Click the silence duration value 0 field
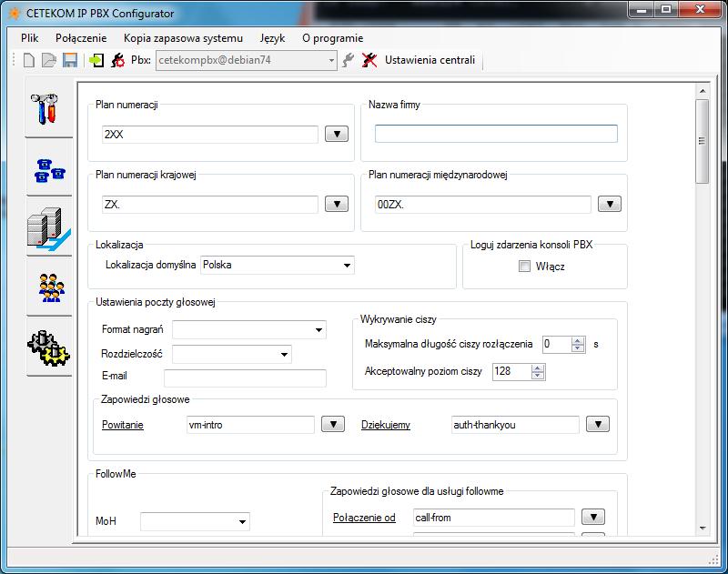The height and width of the screenshot is (574, 728). [557, 344]
